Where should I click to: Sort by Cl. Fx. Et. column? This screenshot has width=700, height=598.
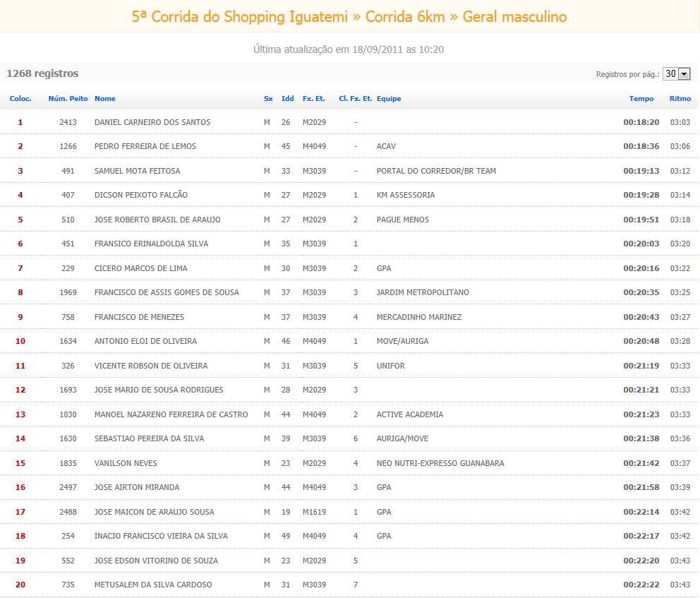tap(355, 99)
